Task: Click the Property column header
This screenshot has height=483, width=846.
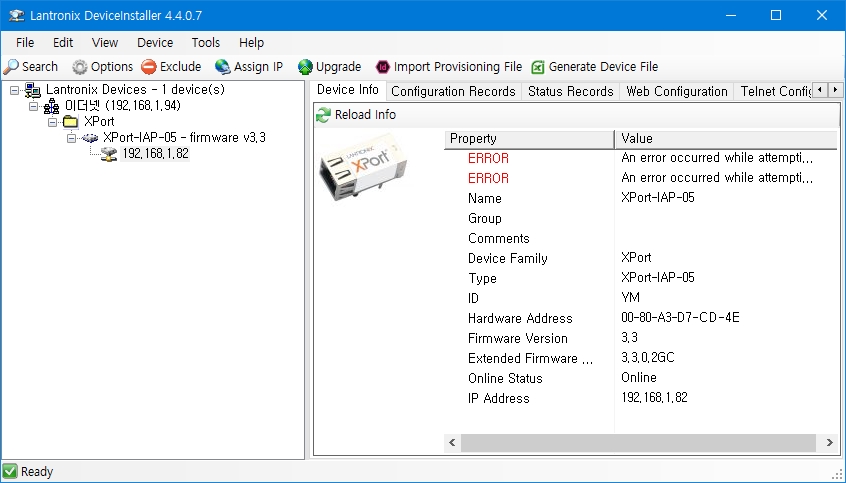Action: tap(529, 139)
